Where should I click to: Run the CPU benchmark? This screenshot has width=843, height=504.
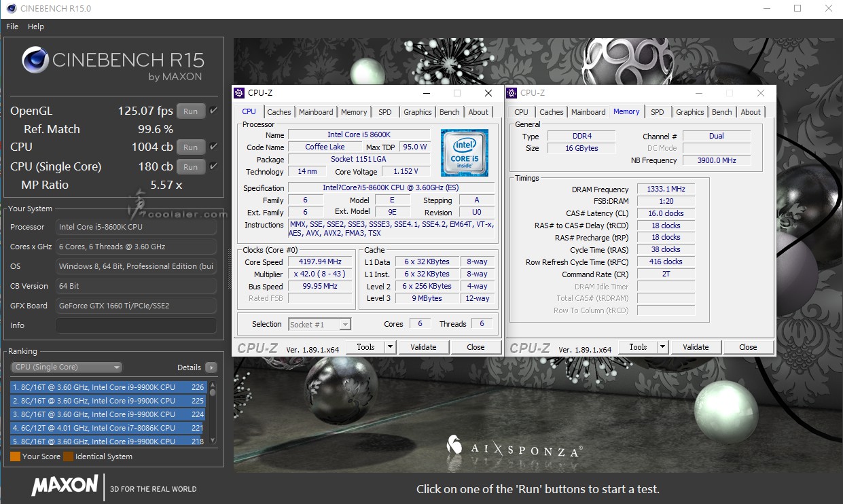point(191,147)
